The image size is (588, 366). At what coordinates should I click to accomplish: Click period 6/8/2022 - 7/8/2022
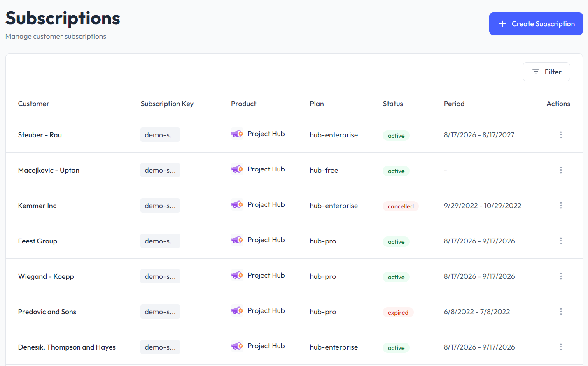tap(477, 312)
